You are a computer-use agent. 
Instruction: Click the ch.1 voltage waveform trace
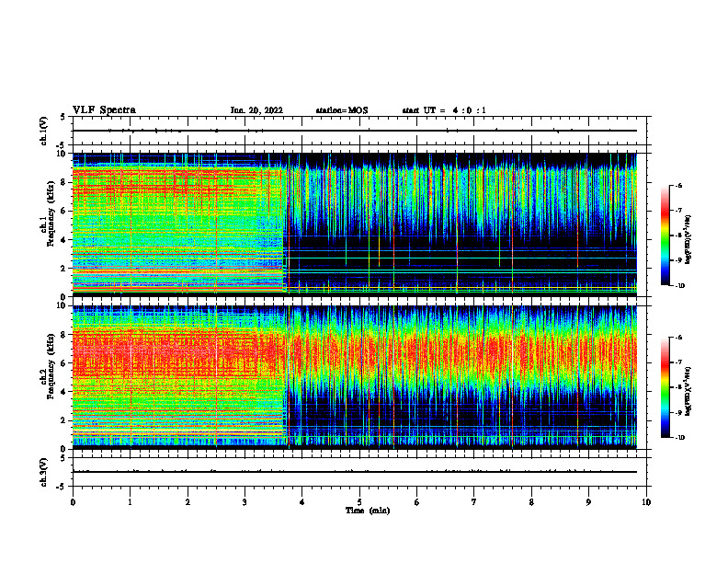[x=355, y=131]
